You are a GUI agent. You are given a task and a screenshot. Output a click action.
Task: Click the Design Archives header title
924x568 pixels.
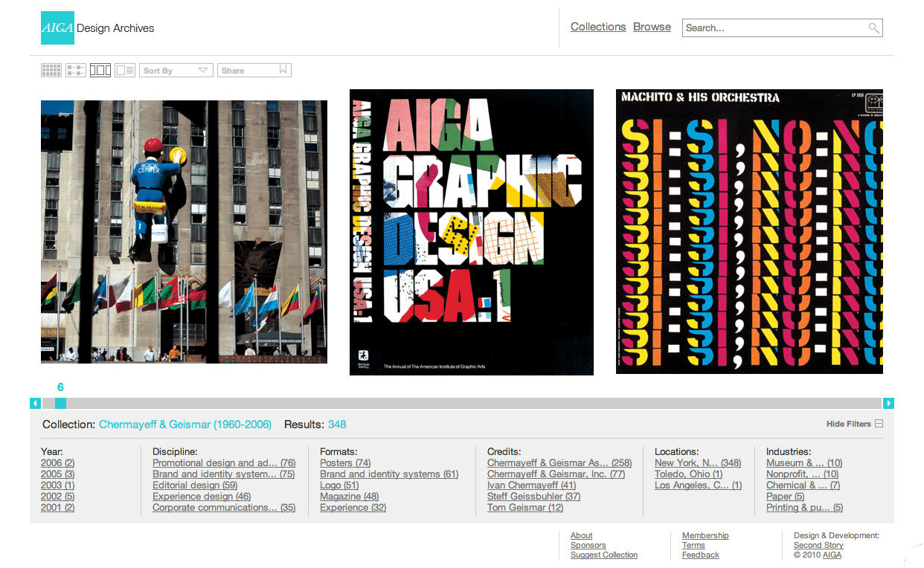coord(115,28)
